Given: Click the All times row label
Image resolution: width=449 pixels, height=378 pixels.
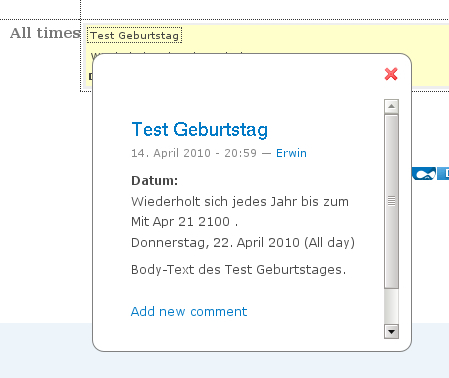Looking at the screenshot, I should [45, 33].
